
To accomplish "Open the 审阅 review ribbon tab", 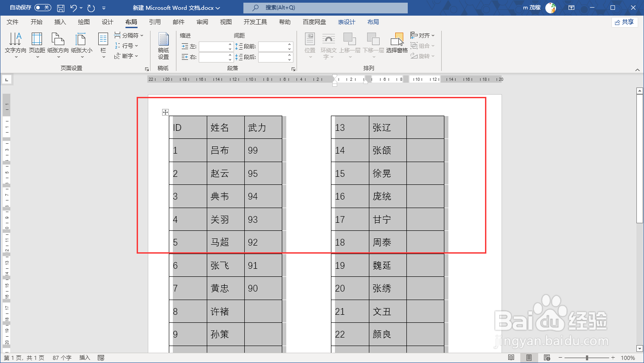I will [x=202, y=21].
